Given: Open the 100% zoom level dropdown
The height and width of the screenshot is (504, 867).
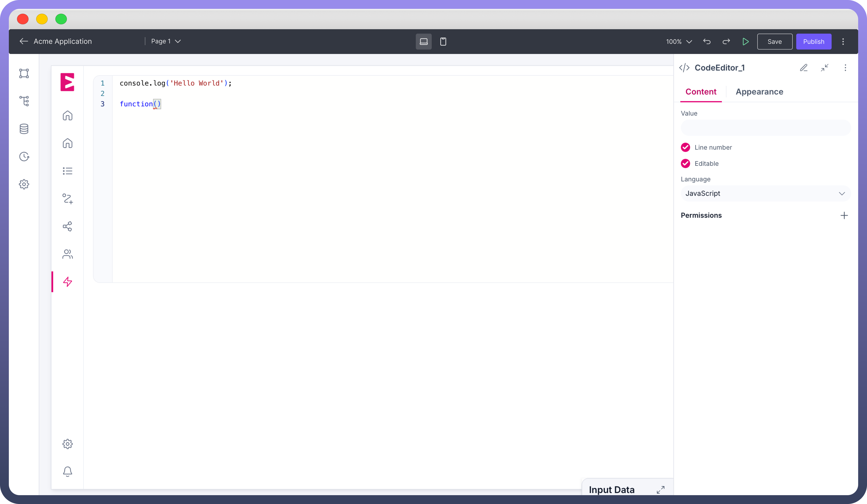Looking at the screenshot, I should 679,42.
